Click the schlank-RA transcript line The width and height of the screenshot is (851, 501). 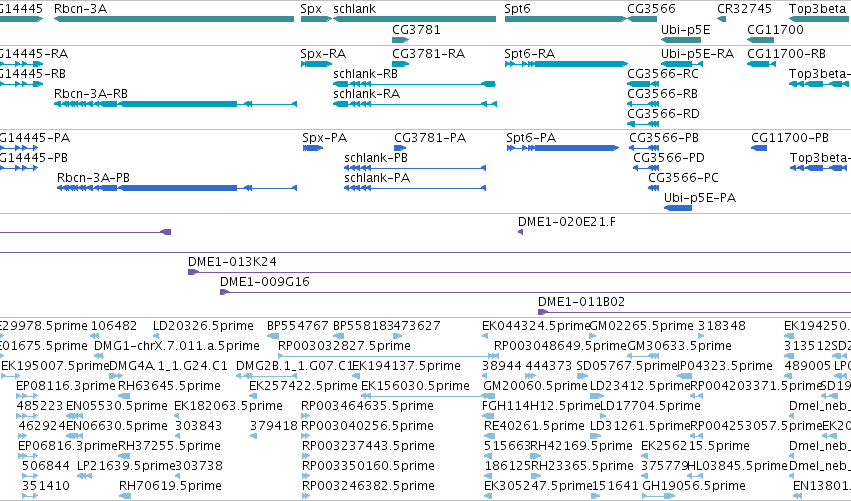click(x=414, y=104)
